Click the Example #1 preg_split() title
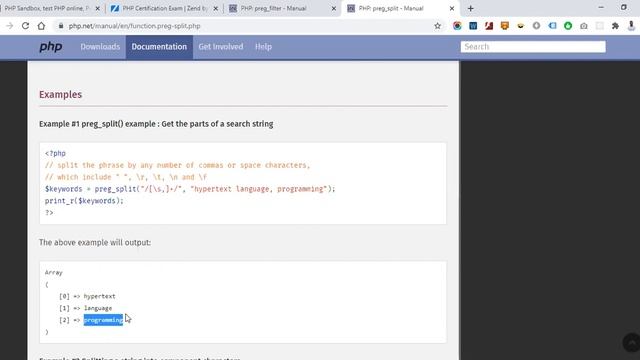This screenshot has height=360, width=640. coord(156,124)
